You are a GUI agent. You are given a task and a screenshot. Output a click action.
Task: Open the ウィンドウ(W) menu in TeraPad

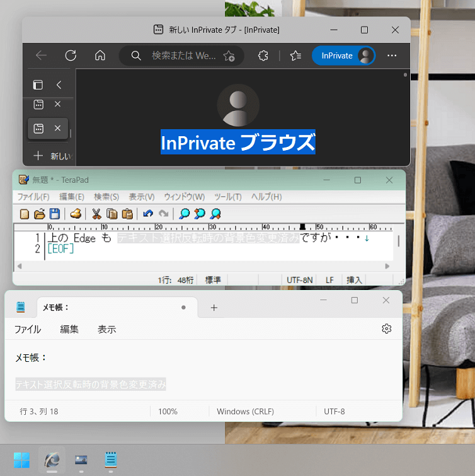coord(185,197)
